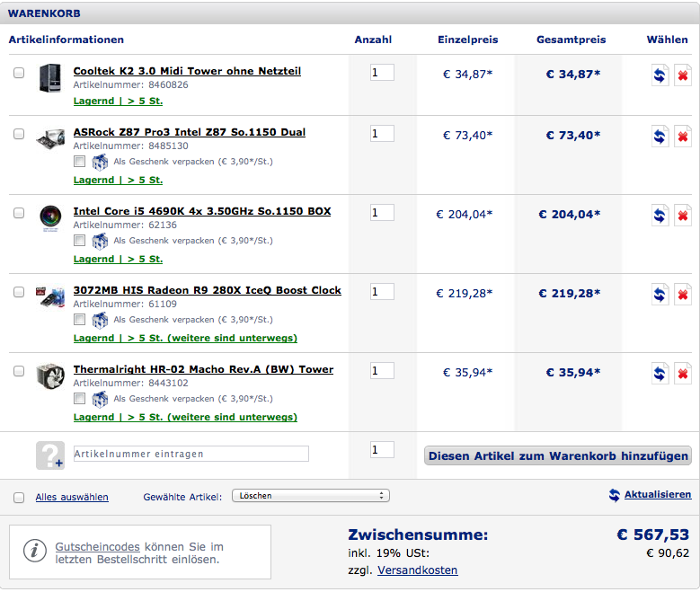Screen dimensions: 700x592
Task: Focus quantity field for Thermalright HR-02
Action: 382,370
